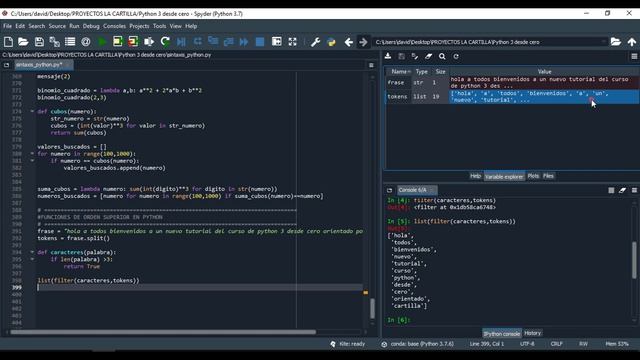Viewport: 640px width, 360px height.
Task: Open the Projects menu
Action: tap(139, 26)
